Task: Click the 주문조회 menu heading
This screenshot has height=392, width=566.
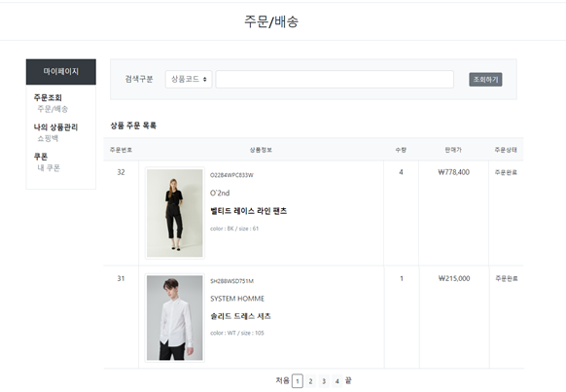Action: tap(48, 97)
